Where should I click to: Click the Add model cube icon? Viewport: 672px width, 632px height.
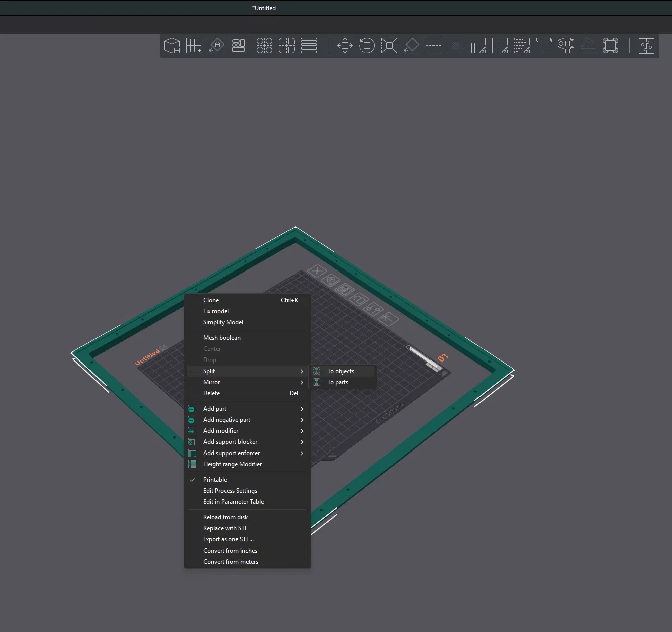click(172, 46)
